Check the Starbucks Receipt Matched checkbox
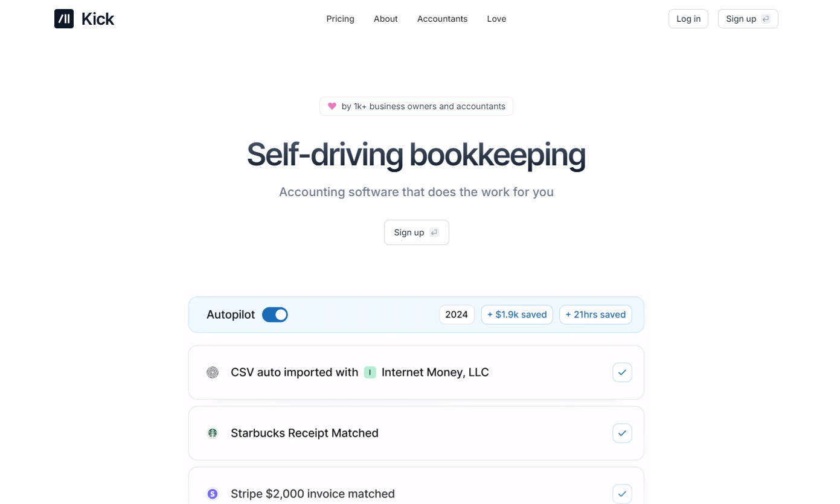Image resolution: width=840 pixels, height=504 pixels. pyautogui.click(x=622, y=433)
